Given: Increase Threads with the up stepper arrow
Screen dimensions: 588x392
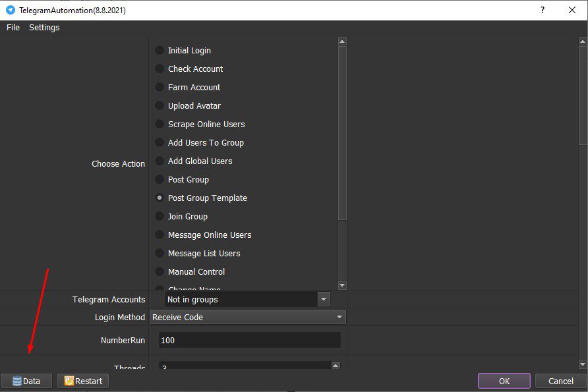Looking at the screenshot, I should click(x=336, y=365).
